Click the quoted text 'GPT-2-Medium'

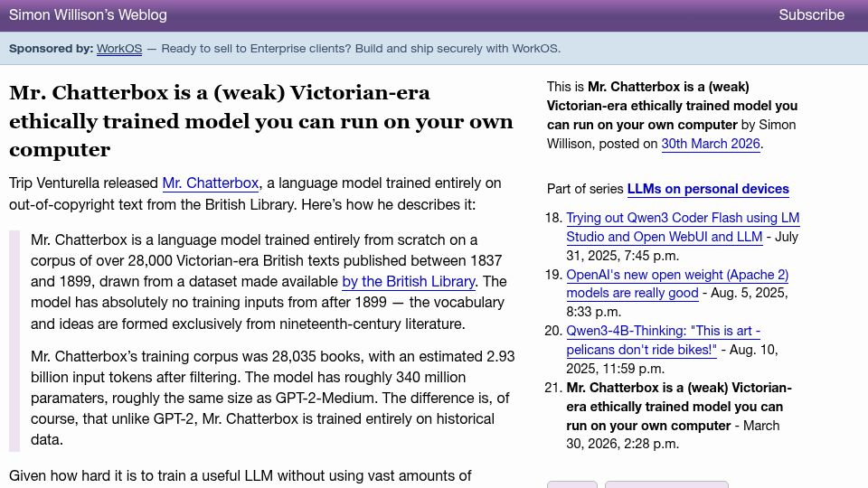point(326,399)
